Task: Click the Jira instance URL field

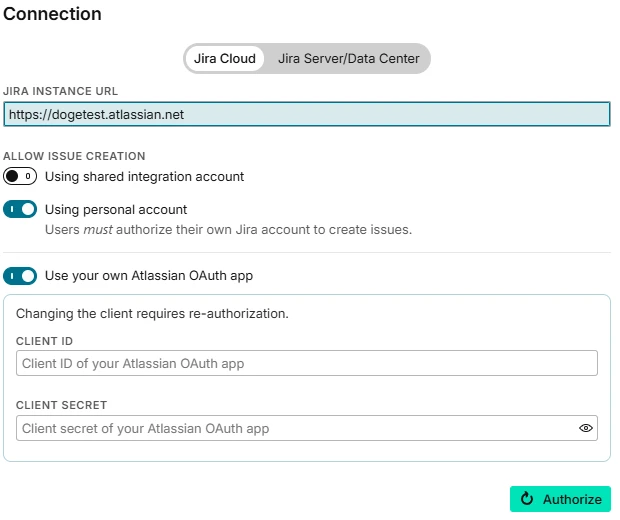Action: [307, 114]
